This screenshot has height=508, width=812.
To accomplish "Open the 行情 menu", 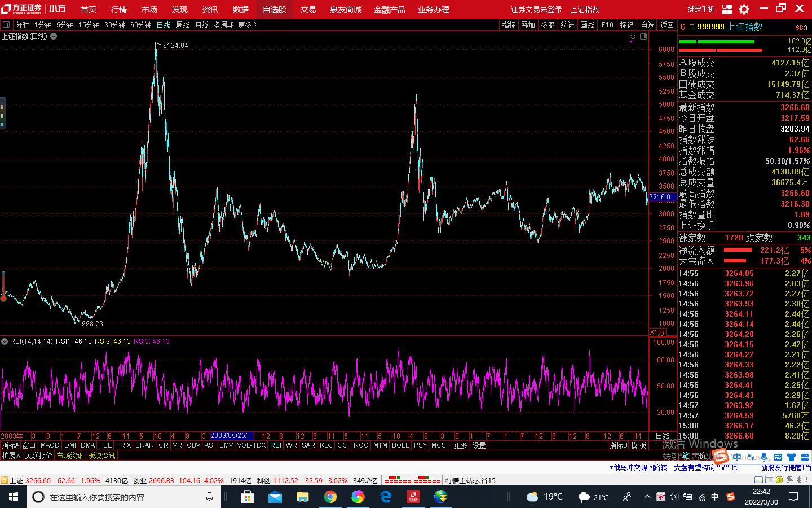I will (x=119, y=10).
